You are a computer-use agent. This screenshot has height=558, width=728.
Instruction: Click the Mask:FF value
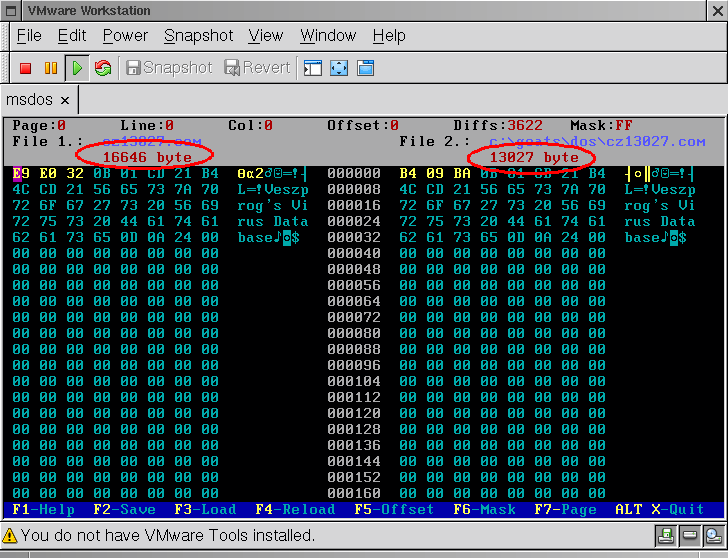pos(601,125)
